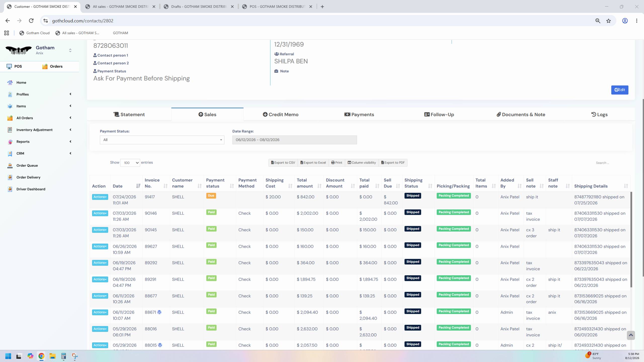This screenshot has width=644, height=362.
Task: Click the Order Delivery sidebar icon
Action: (10, 177)
